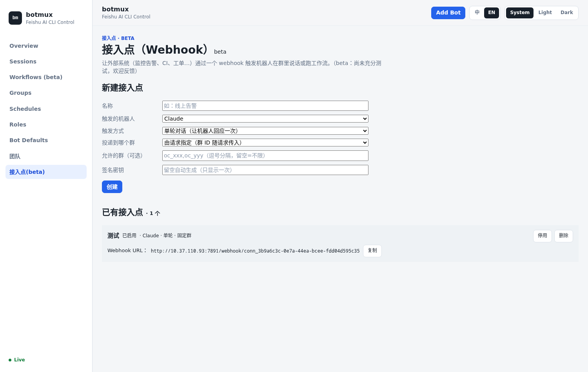The height and width of the screenshot is (372, 588).
Task: Click 删除 for the 测试 connector
Action: tap(564, 236)
